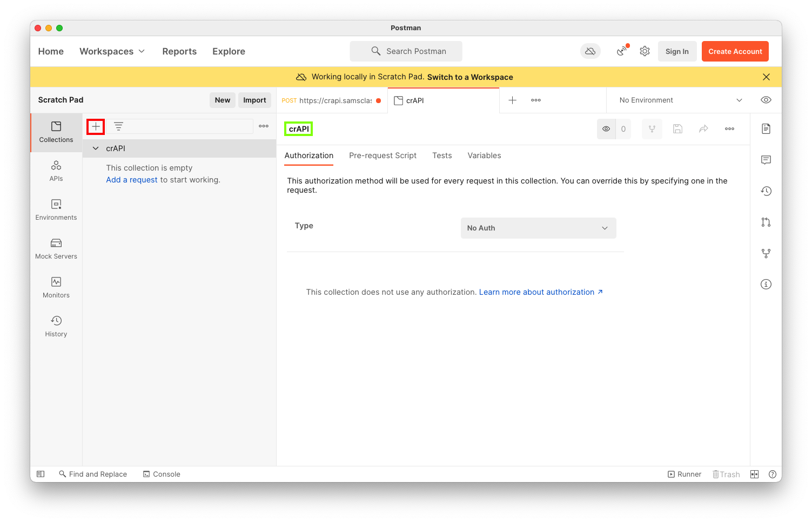Open the Environments sidebar panel
Viewport: 812px width, 522px height.
[56, 210]
